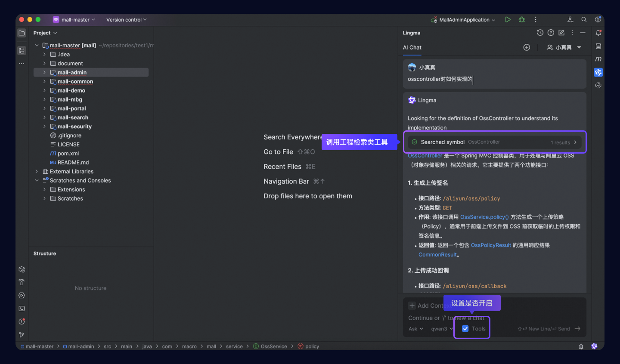Open Search Everywhere magnifier icon
The height and width of the screenshot is (364, 620).
[x=584, y=19]
